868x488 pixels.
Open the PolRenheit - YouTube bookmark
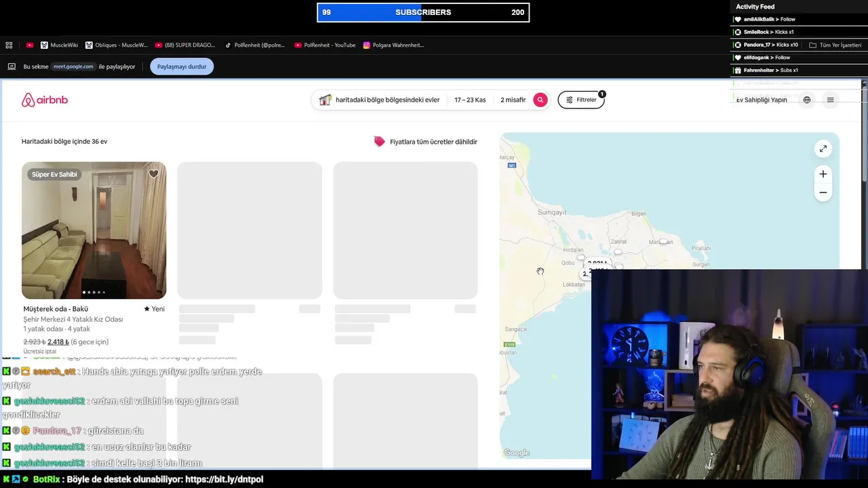(325, 45)
